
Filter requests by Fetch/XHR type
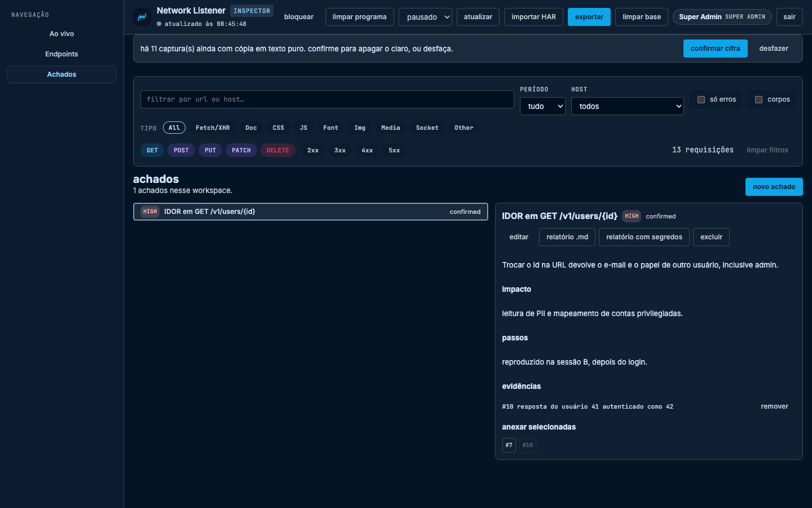tap(213, 128)
